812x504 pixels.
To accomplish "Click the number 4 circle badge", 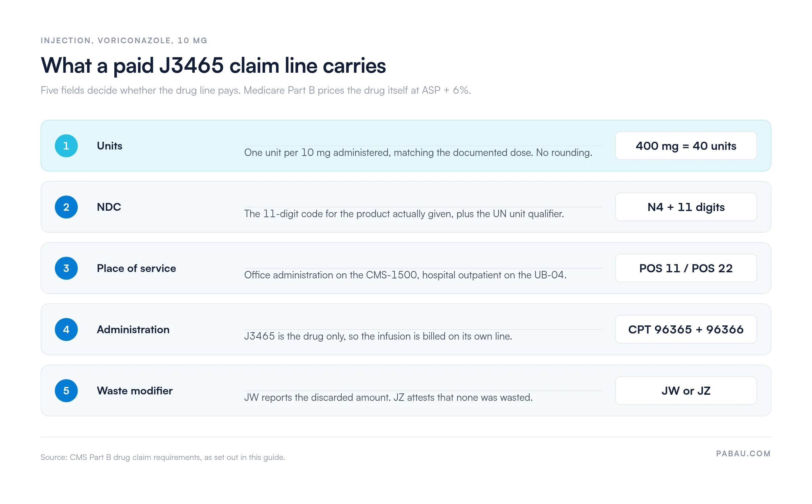I will pyautogui.click(x=66, y=329).
